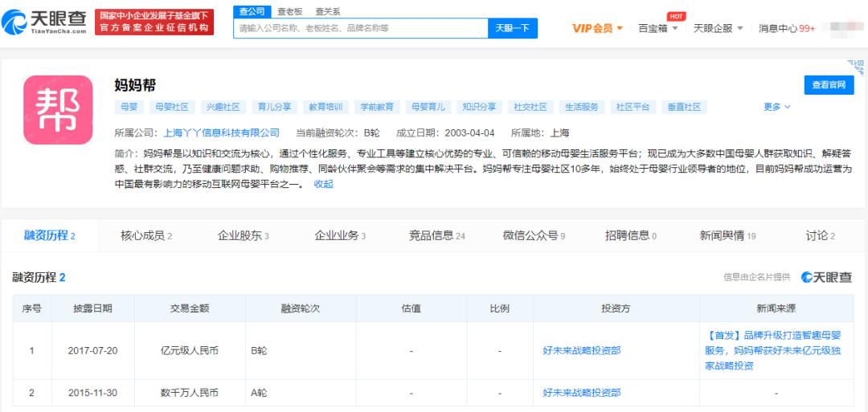This screenshot has width=868, height=412.
Task: Select the 母婴 tag
Action: tap(129, 107)
